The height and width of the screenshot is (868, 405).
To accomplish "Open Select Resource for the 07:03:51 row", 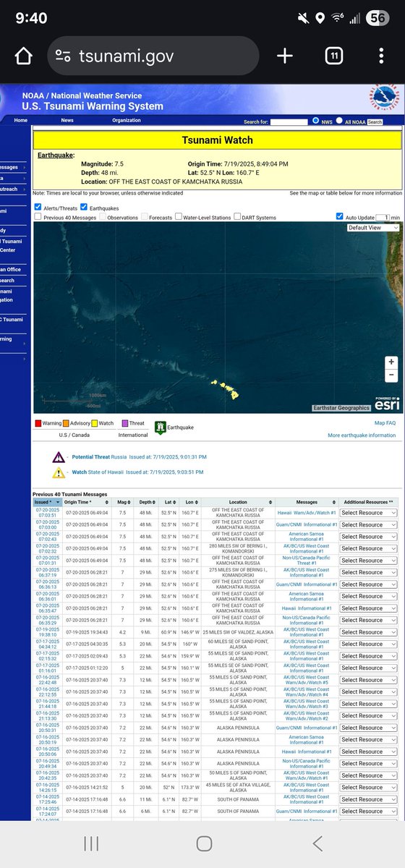I will point(368,513).
